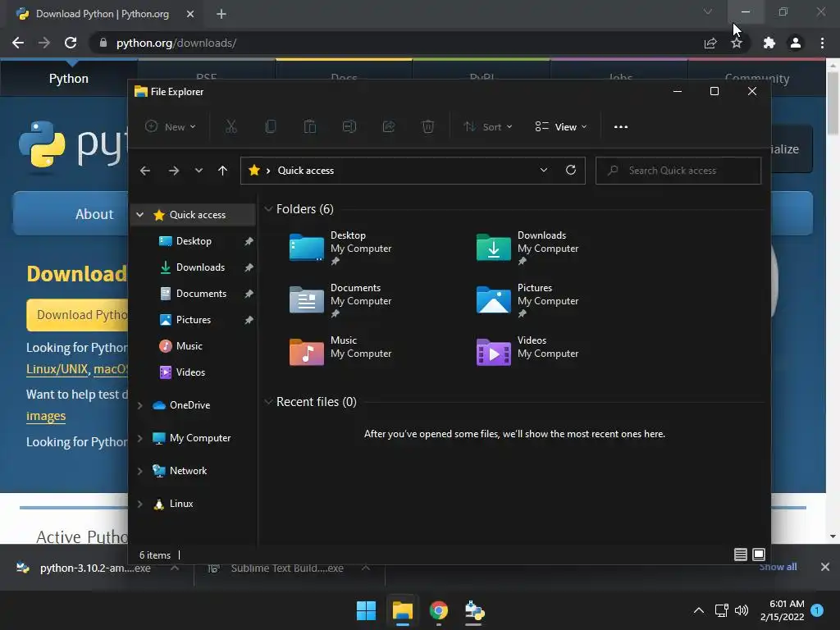
Task: Click the Cut scissors icon in File Explorer
Action: coord(231,126)
